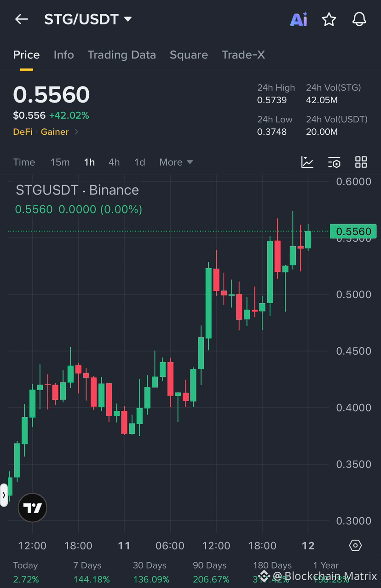Screen dimensions: 381x588
Task: Open the AI assistant icon
Action: pyautogui.click(x=299, y=19)
